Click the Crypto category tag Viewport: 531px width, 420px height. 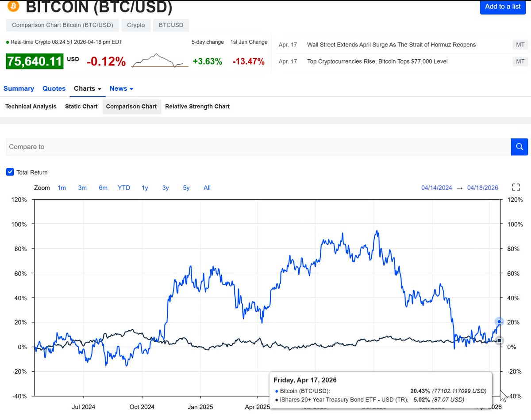[136, 25]
